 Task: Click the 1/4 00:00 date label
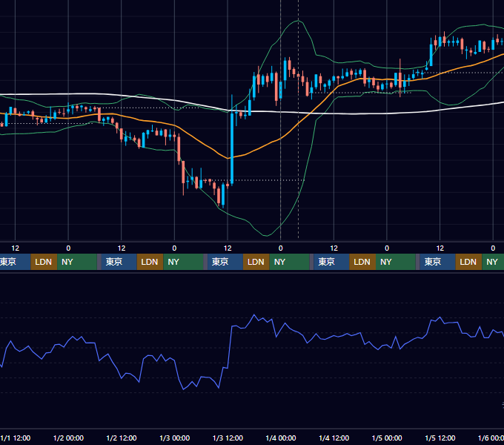(281, 438)
